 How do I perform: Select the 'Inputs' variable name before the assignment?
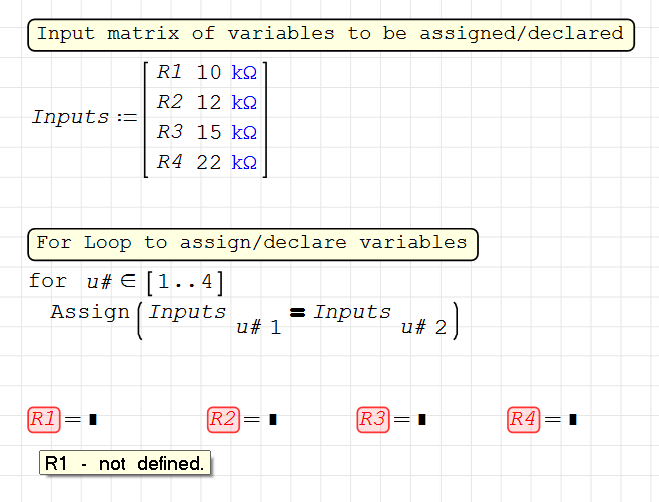(70, 117)
